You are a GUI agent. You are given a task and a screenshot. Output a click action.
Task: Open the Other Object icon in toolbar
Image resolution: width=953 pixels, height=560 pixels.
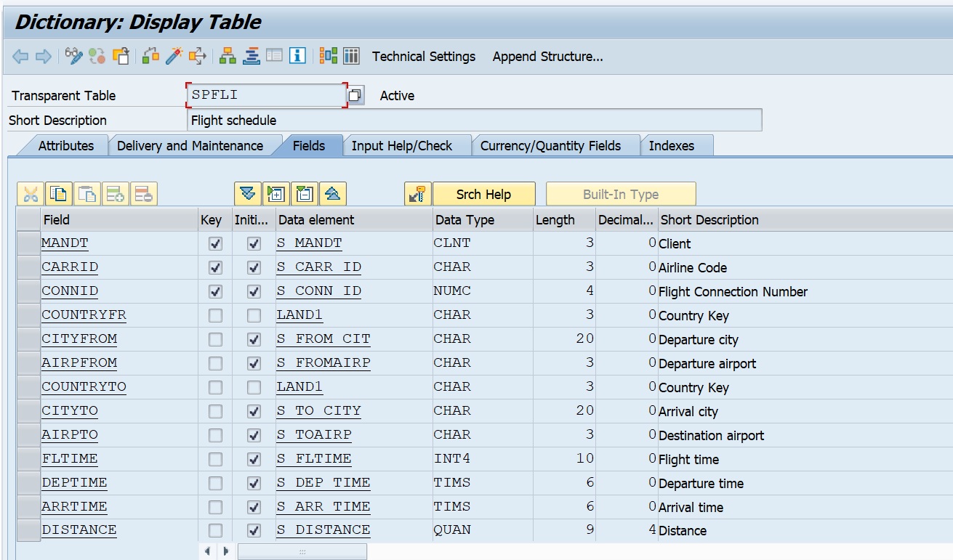tap(120, 56)
